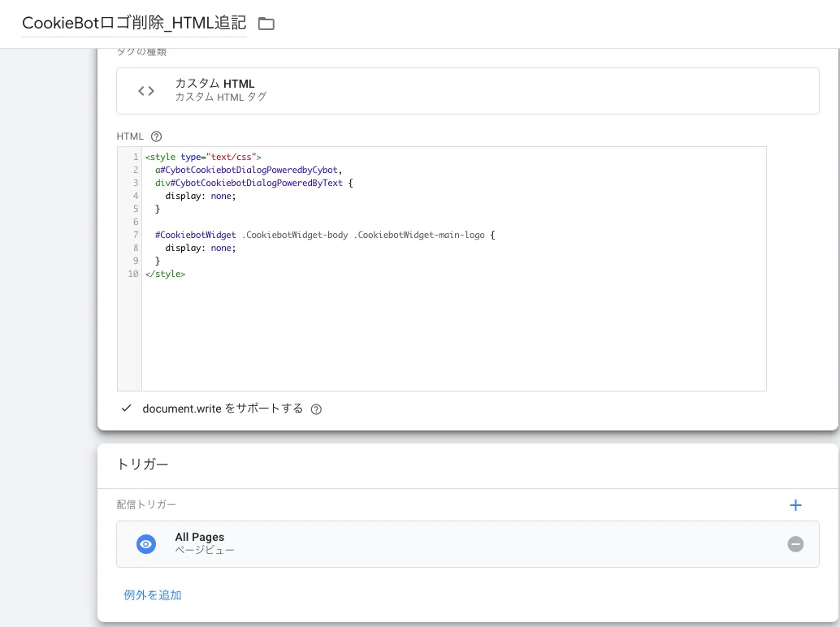Click the closing brace on line 5
The width and height of the screenshot is (840, 627).
pos(158,209)
